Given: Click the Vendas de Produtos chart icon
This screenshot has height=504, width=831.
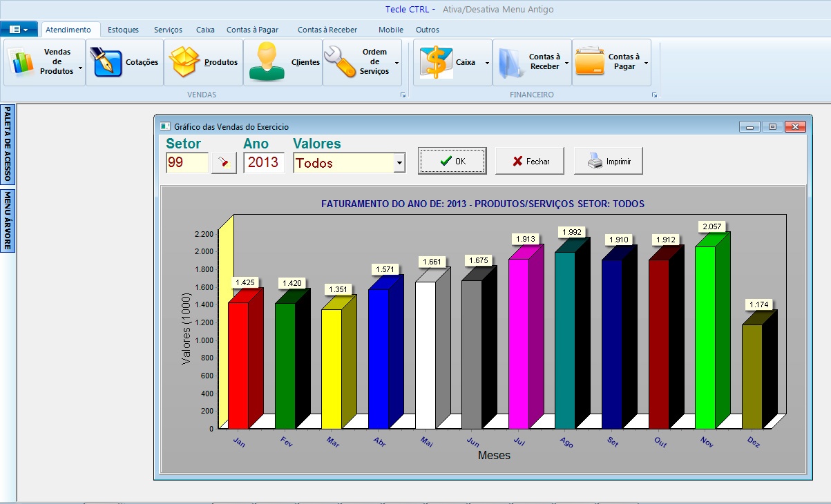Looking at the screenshot, I should coord(23,62).
